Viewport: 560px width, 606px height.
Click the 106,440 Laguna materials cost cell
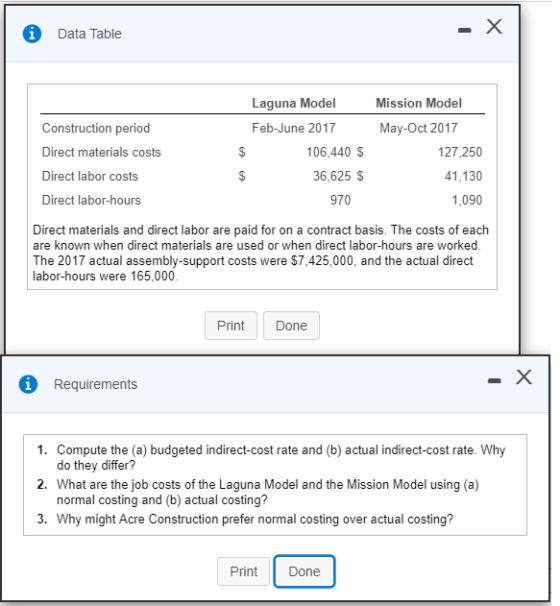pyautogui.click(x=329, y=152)
